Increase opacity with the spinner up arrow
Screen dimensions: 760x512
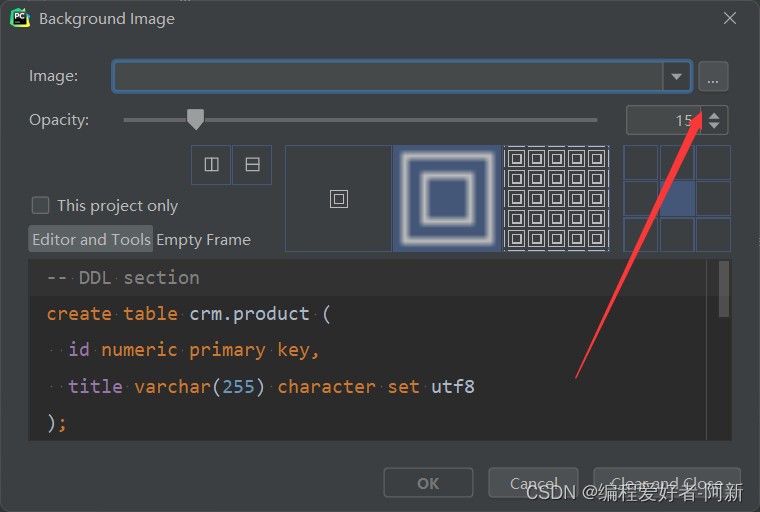point(714,114)
